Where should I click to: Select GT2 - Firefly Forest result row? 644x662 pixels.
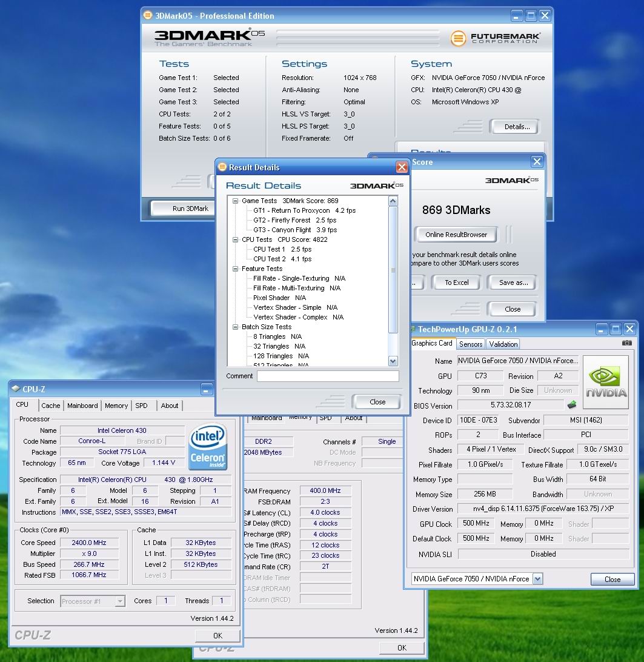click(x=294, y=221)
